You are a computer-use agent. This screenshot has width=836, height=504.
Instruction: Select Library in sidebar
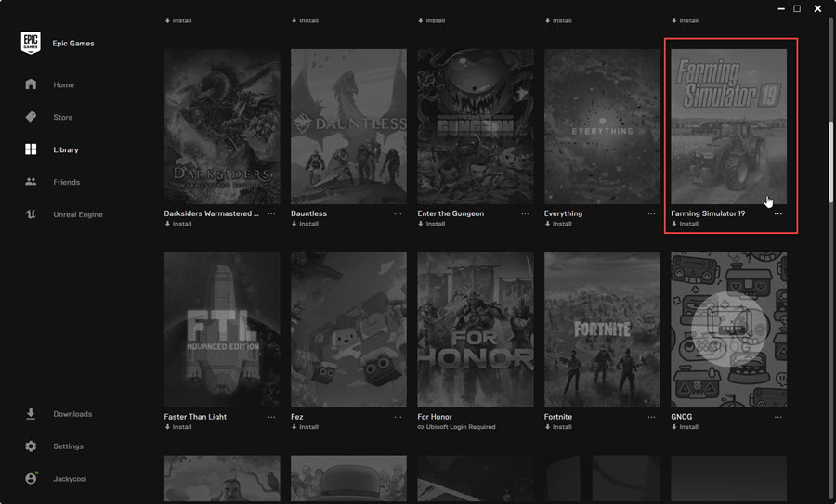pos(66,149)
